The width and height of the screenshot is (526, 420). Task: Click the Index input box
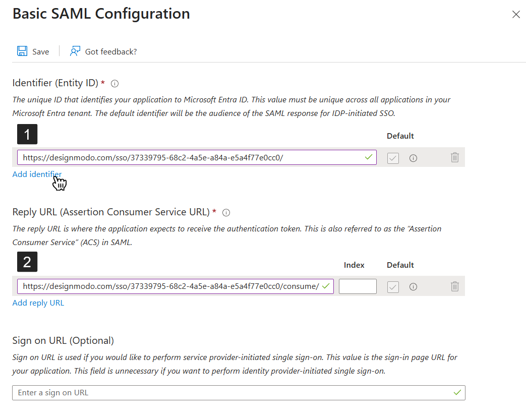(358, 286)
